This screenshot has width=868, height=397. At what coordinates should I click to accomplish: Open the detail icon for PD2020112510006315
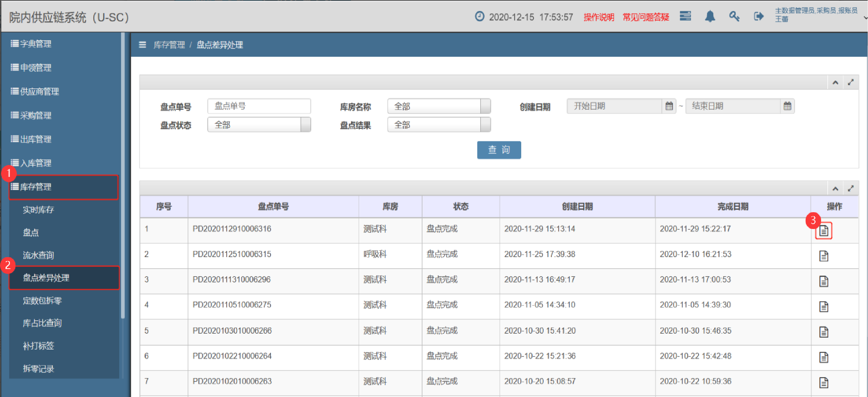coord(823,256)
